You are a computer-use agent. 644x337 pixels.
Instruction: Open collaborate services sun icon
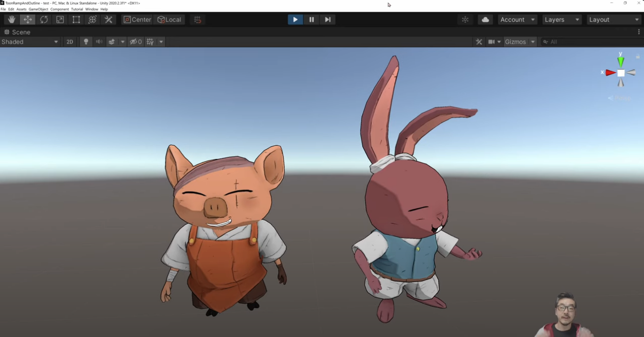465,19
